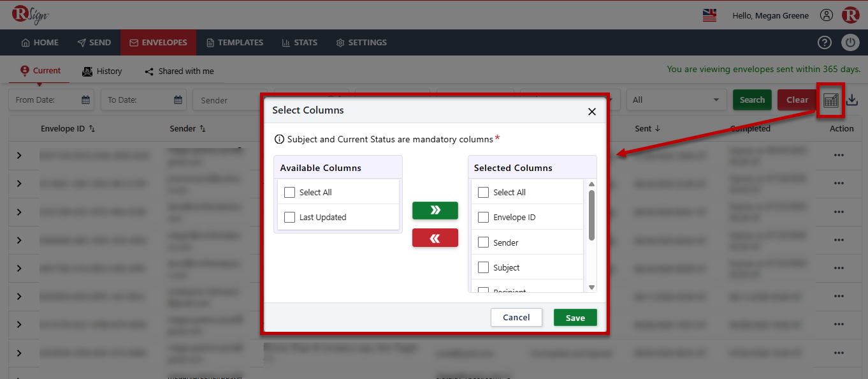This screenshot has height=379, width=868.
Task: Open the column selector grid icon
Action: pyautogui.click(x=830, y=100)
